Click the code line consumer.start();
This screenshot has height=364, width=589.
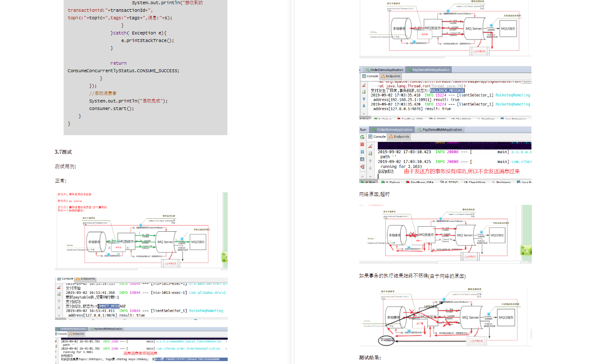coord(111,108)
